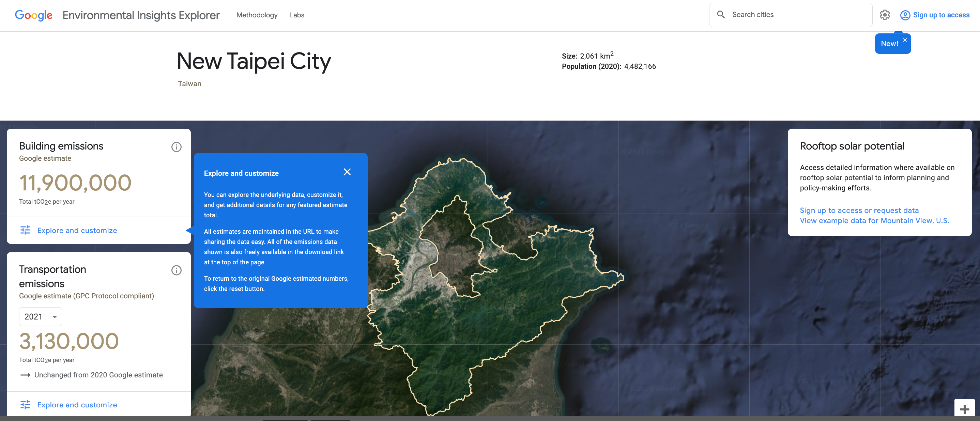
Task: Click the Sign up to access link
Action: 941,15
